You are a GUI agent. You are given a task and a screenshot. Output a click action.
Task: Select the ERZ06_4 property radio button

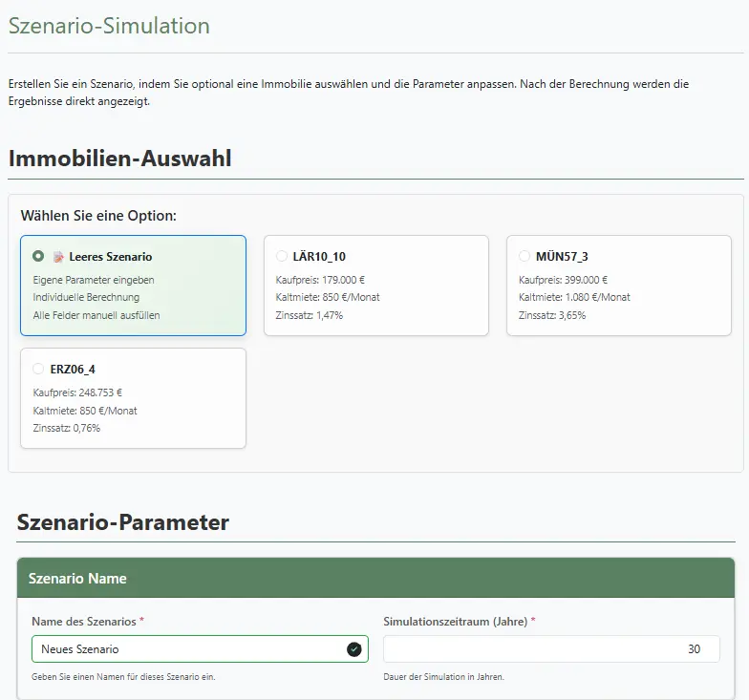(38, 369)
